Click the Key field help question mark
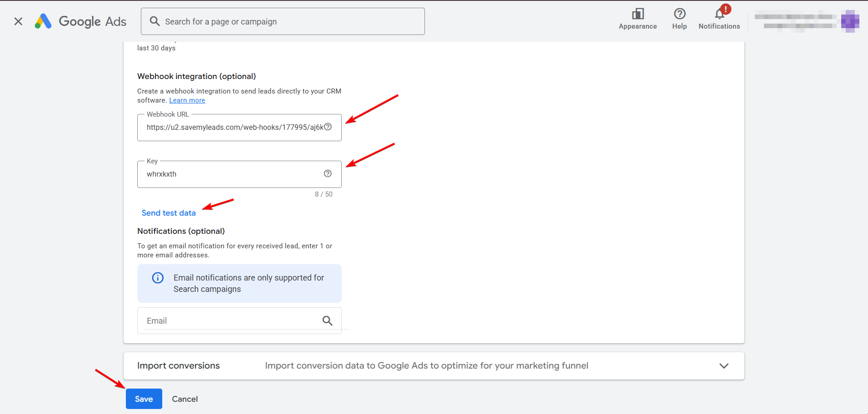868x414 pixels. (328, 173)
